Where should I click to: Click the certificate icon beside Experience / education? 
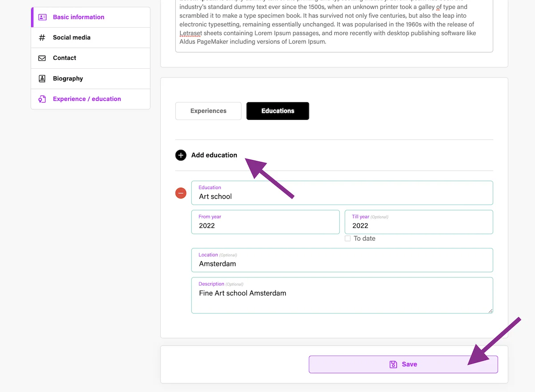pyautogui.click(x=42, y=99)
